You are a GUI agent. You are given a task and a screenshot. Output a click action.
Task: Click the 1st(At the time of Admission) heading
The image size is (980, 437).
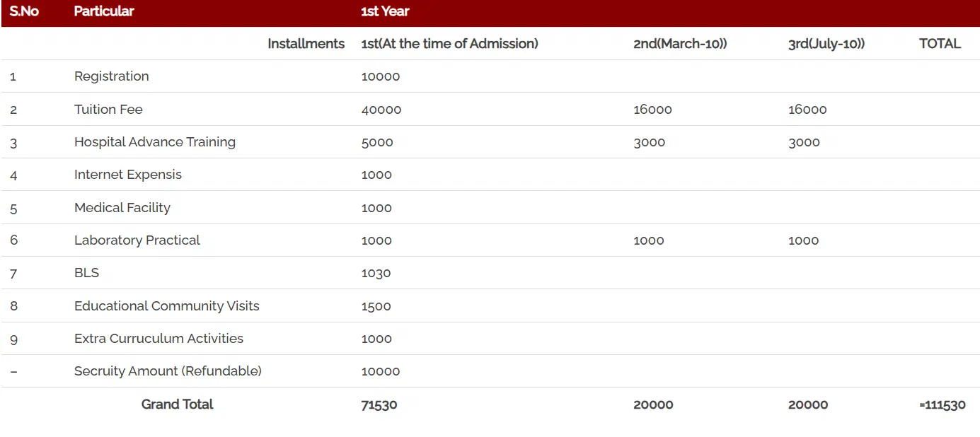pos(449,44)
